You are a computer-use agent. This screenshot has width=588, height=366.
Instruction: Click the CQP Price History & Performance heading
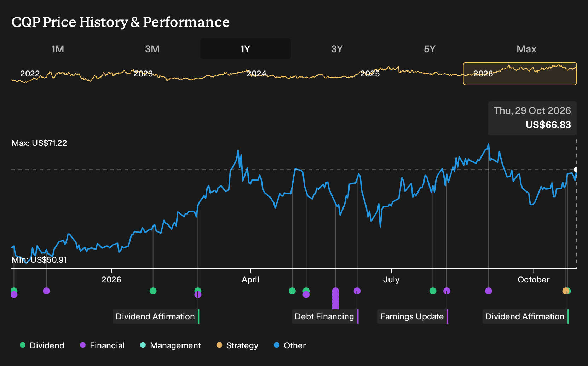[121, 22]
